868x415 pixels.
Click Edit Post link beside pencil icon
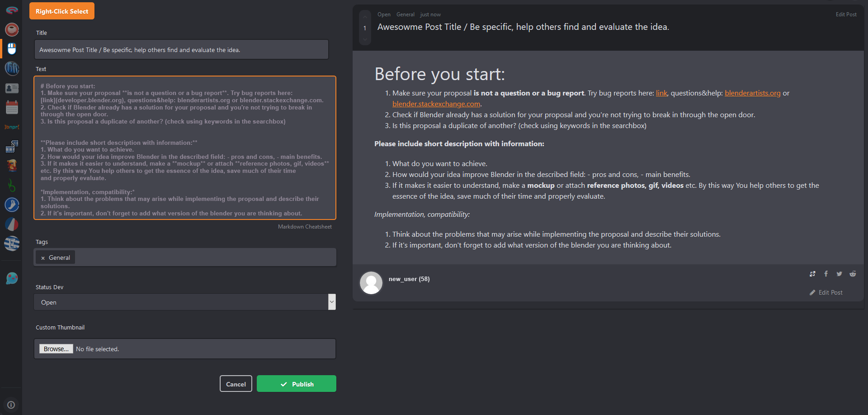coord(830,292)
